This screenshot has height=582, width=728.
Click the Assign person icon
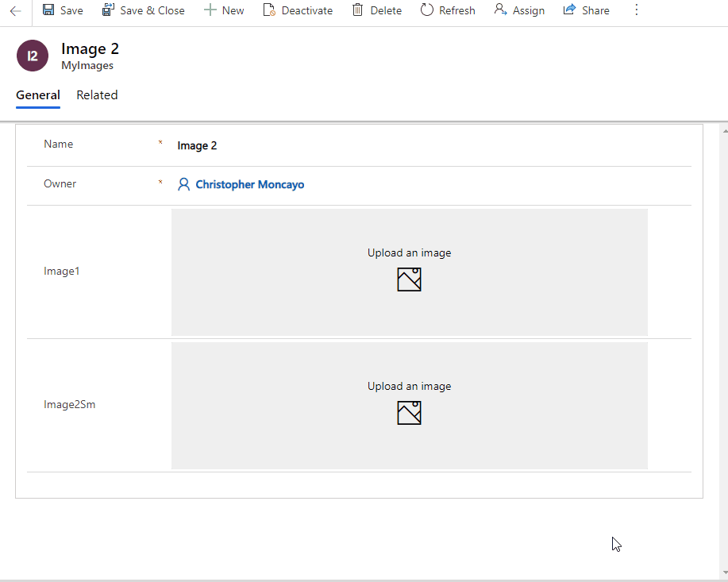coord(500,10)
